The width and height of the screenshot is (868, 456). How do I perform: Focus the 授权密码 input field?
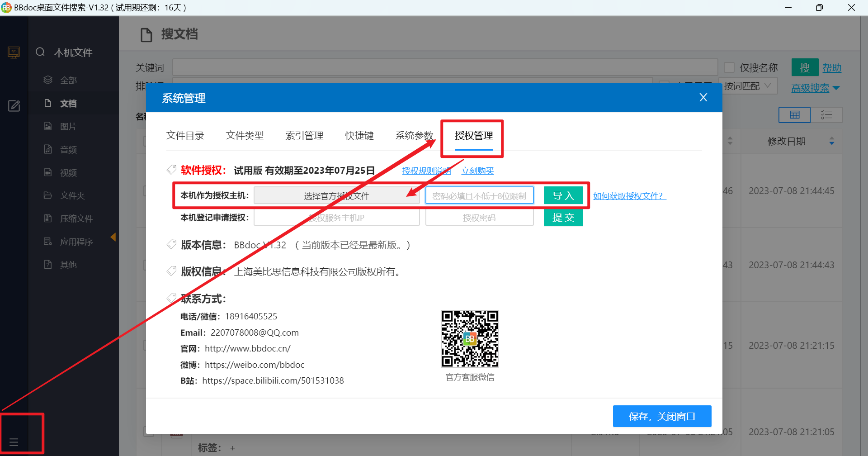point(480,218)
